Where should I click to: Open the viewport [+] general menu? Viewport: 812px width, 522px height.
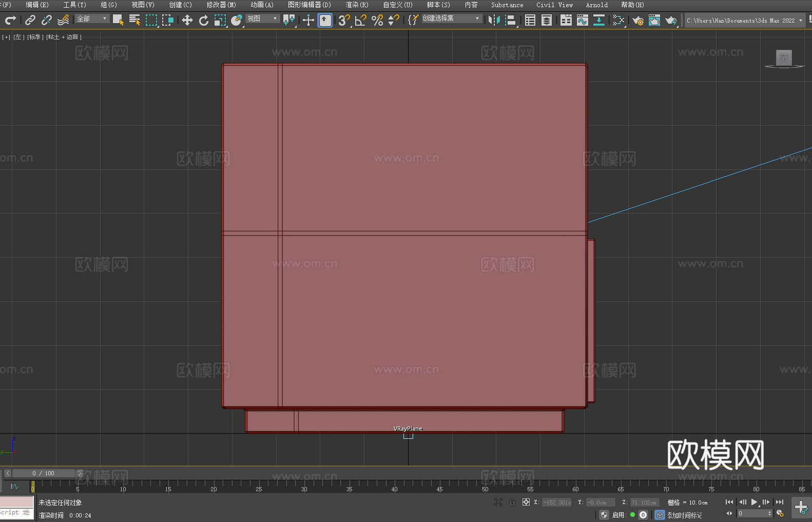(x=6, y=37)
